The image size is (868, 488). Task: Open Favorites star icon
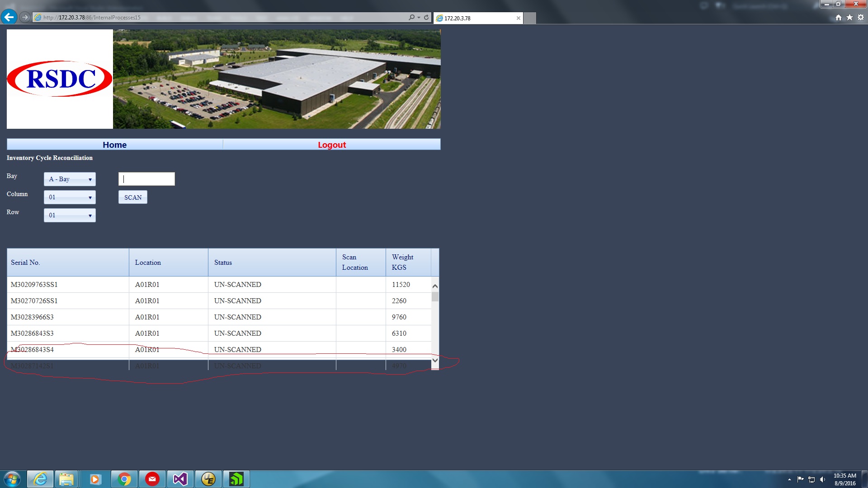pos(849,17)
